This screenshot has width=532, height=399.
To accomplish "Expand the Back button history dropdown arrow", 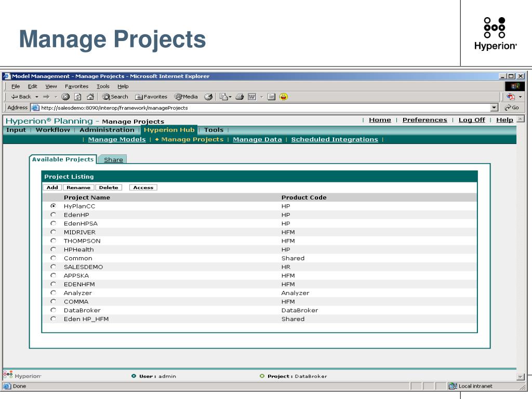I will coord(37,97).
